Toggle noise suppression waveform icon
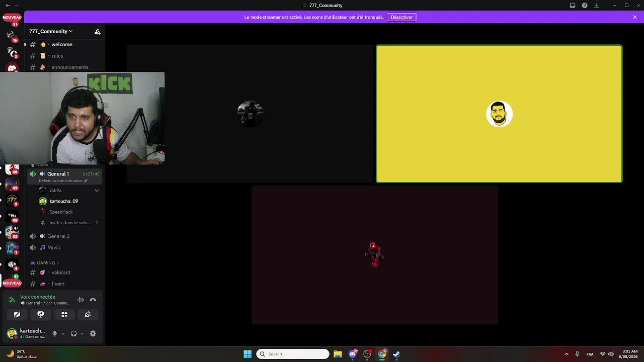Screen dimensions: 644x362 [81, 300]
